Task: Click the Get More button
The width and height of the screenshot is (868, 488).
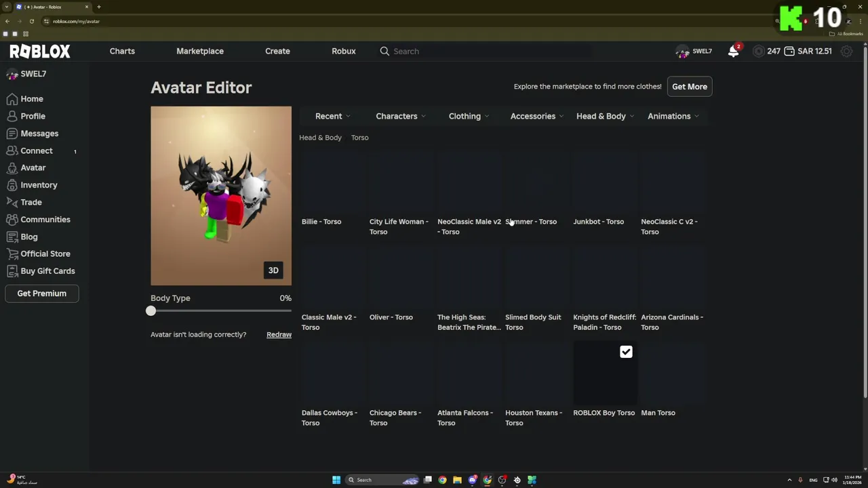Action: click(690, 87)
